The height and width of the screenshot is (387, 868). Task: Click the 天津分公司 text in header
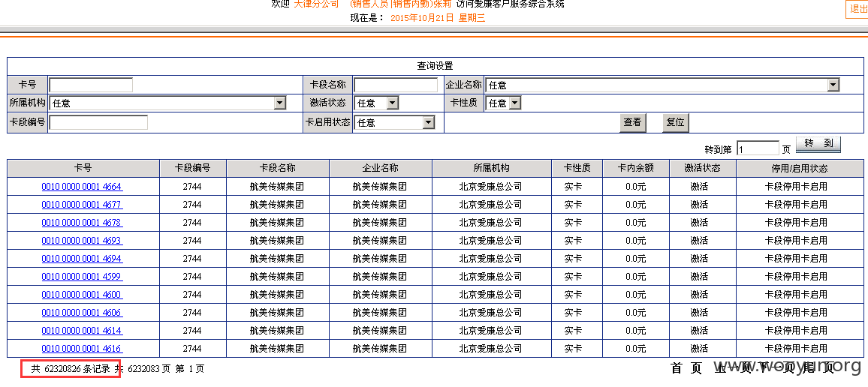click(x=316, y=4)
